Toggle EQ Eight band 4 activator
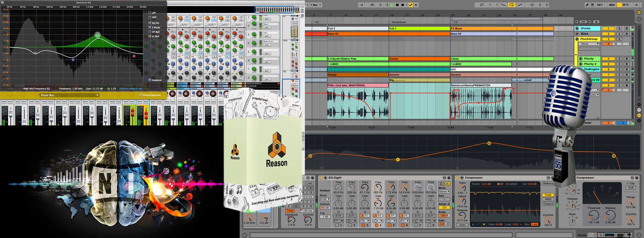644x238 pixels. pos(376,225)
